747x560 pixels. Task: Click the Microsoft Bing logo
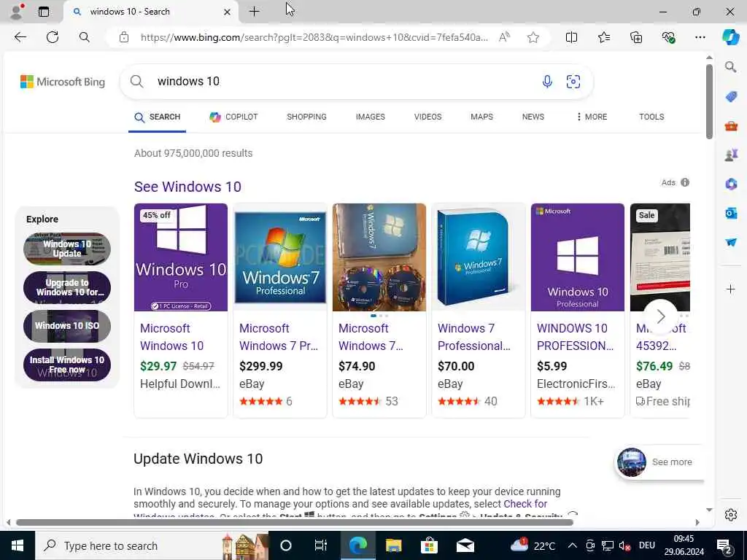coord(63,82)
